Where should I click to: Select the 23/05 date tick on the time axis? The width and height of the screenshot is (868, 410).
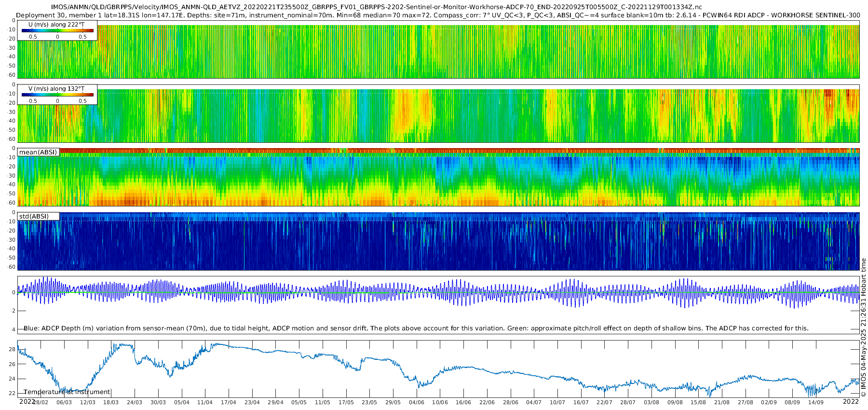coord(369,402)
